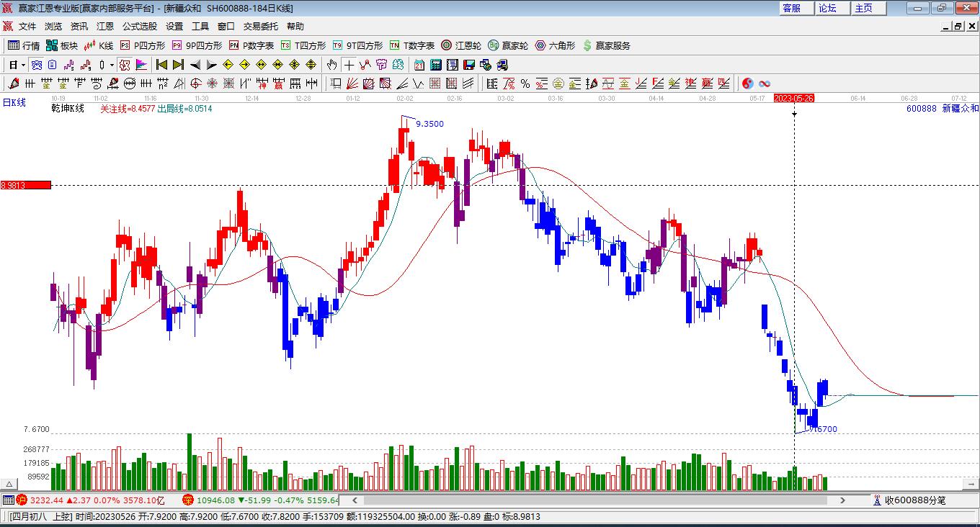The height and width of the screenshot is (527, 980).
Task: Select the red fan lines drawing tool
Action: (352, 84)
